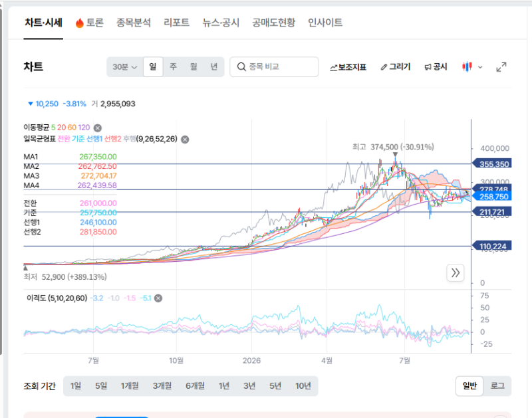532x418 pixels.
Task: Set period to 6개월
Action: tap(195, 386)
